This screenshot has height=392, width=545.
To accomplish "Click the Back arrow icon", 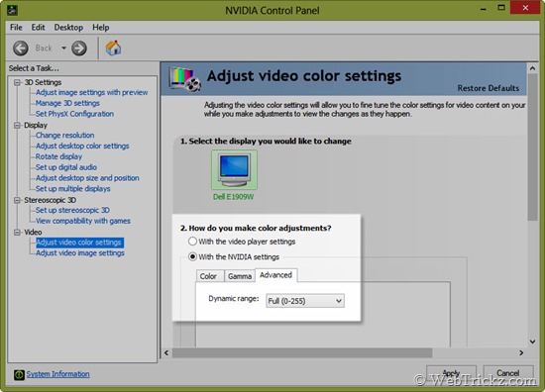I will (21, 48).
